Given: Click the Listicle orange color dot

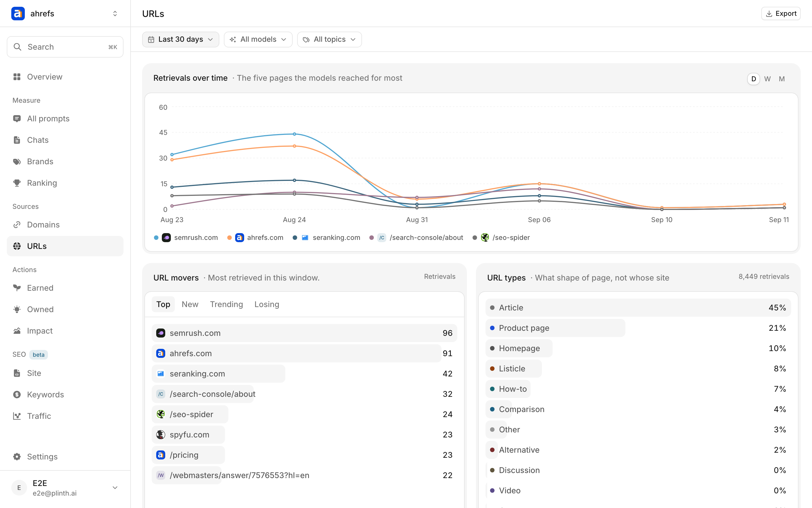Looking at the screenshot, I should (x=492, y=369).
